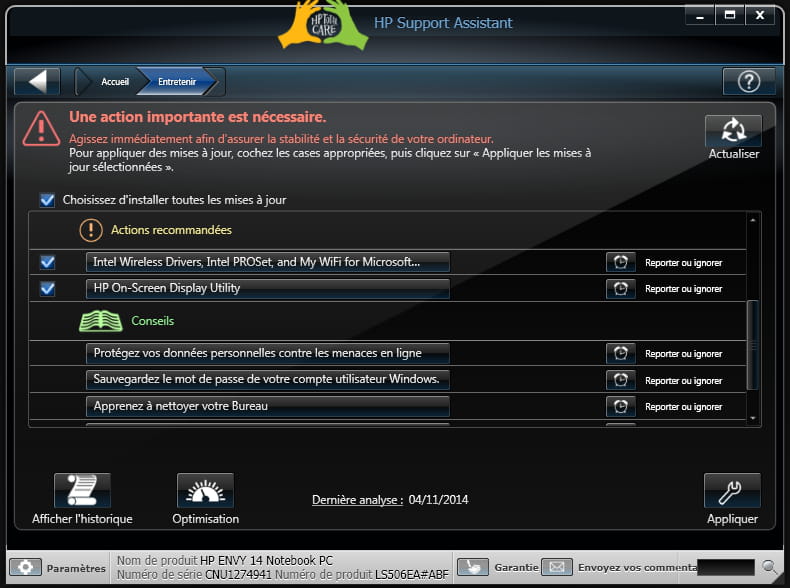Open Protégez vos données personnelles tip
Image resolution: width=790 pixels, height=588 pixels.
[267, 353]
